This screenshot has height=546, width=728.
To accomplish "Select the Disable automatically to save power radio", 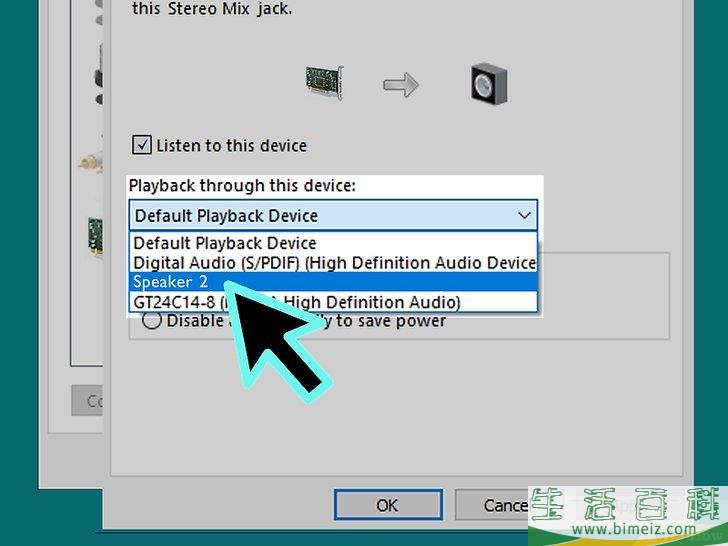I will 152,321.
